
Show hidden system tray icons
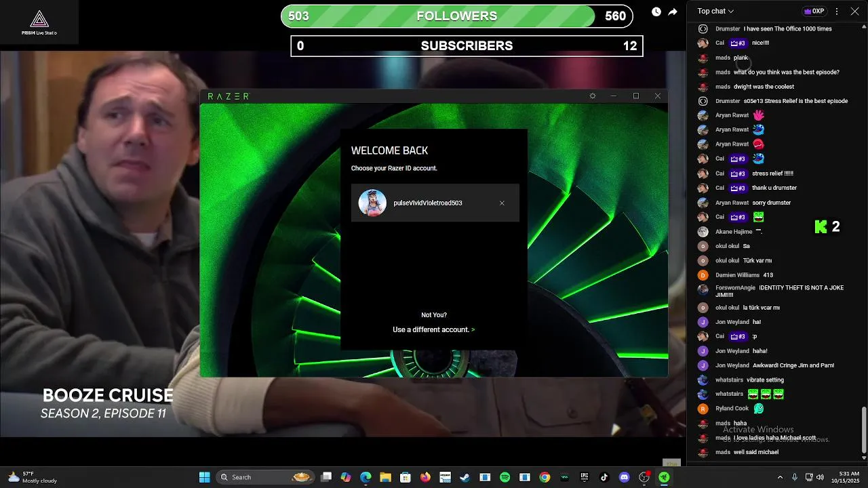pyautogui.click(x=780, y=477)
